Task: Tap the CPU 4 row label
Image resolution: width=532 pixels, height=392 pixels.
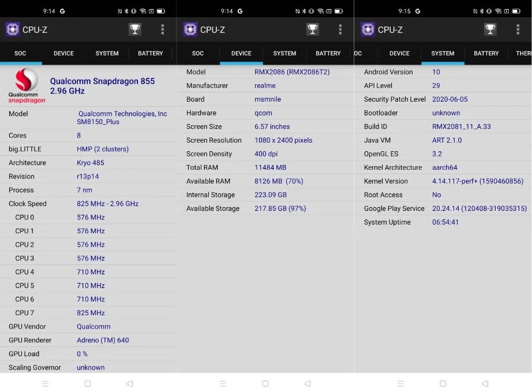Action: pos(24,272)
